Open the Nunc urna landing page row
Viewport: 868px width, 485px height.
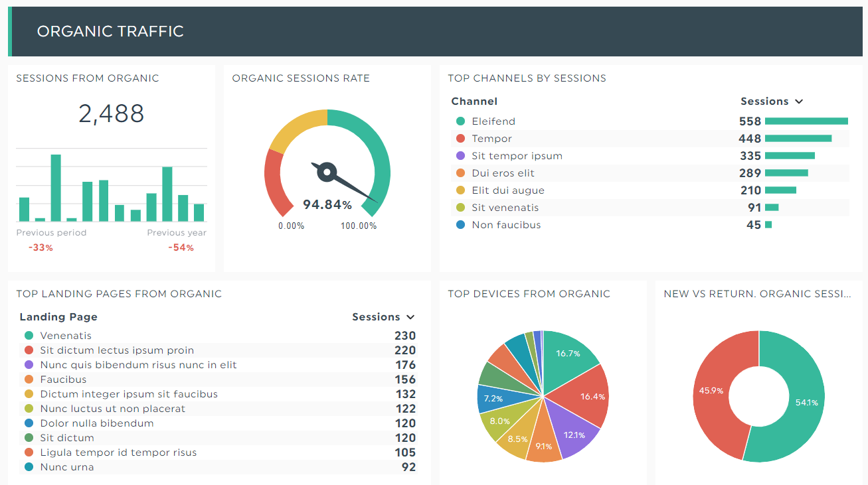click(x=219, y=467)
